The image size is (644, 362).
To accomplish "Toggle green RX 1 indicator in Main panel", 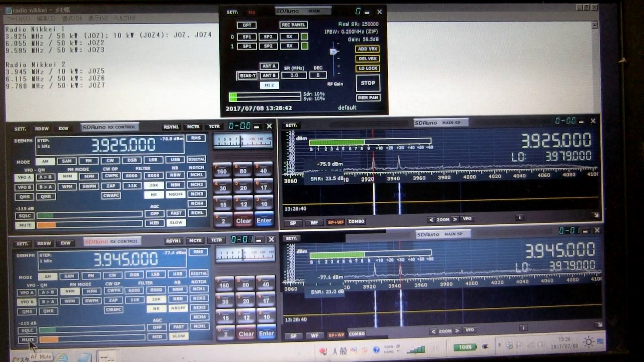I will tap(304, 46).
